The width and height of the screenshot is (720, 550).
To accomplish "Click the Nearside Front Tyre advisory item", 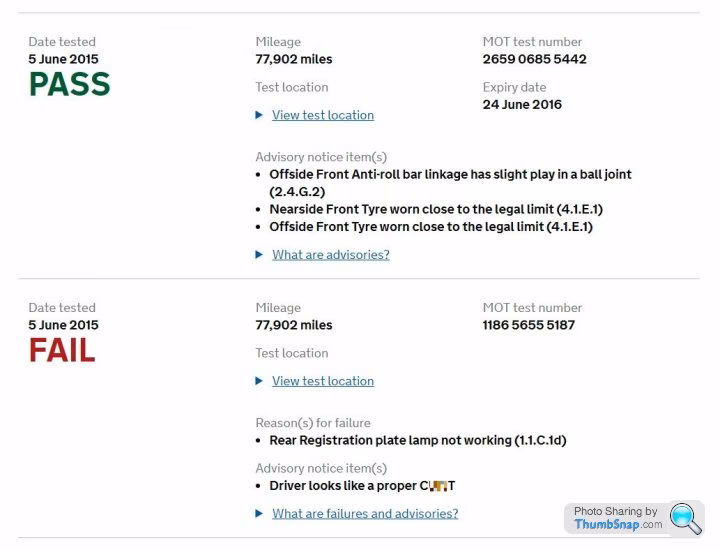I will [435, 209].
